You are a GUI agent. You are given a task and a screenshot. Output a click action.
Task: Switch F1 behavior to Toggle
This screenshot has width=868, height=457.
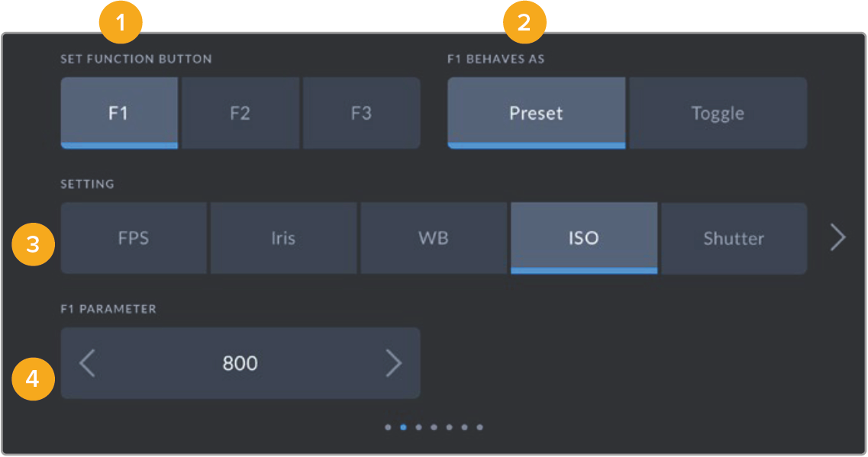[717, 113]
